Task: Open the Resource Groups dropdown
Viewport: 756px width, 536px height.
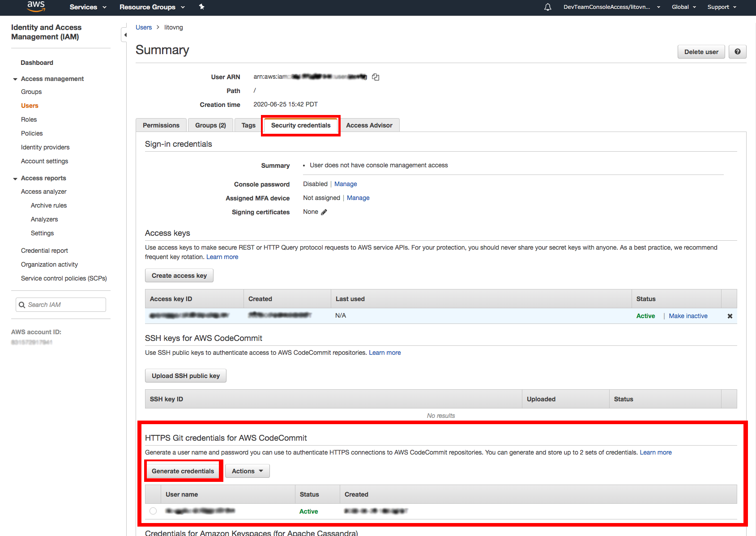Action: [x=152, y=7]
